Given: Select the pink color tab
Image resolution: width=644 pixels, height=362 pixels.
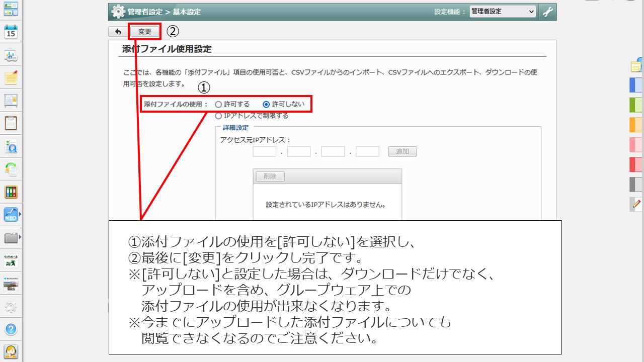Looking at the screenshot, I should click(636, 145).
